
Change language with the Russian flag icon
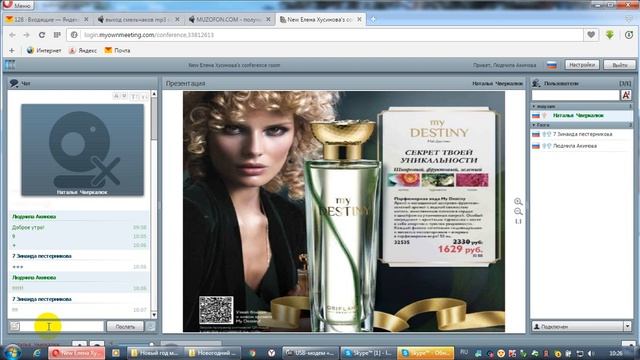click(551, 65)
